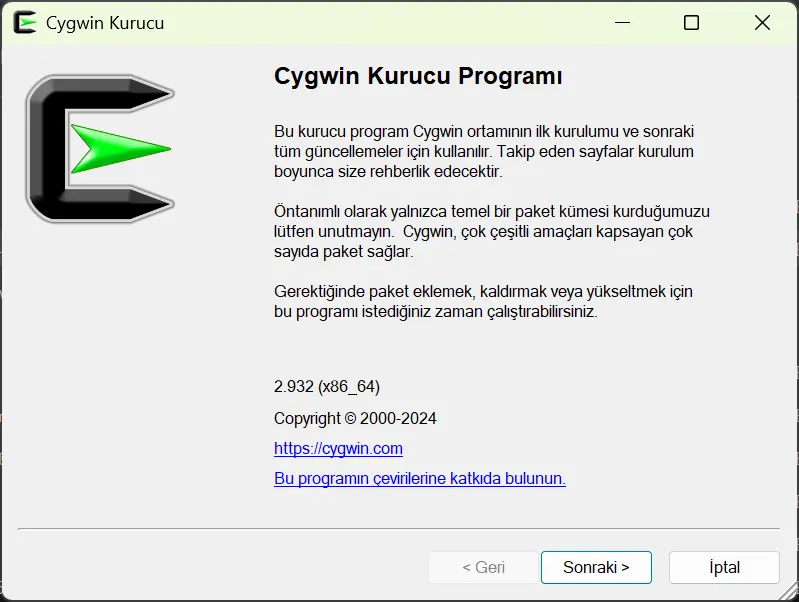Click the 'Cygwin Kurucu Programı' heading
Viewport: 799px width, 602px height.
click(418, 76)
